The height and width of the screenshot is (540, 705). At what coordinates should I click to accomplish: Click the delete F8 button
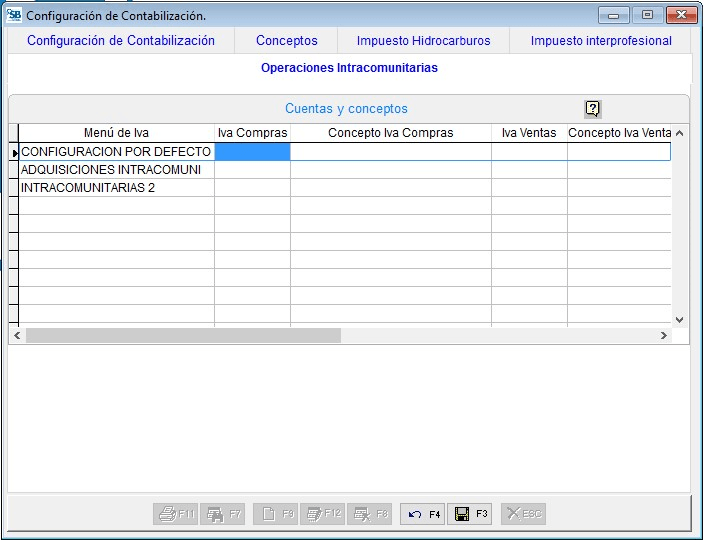pyautogui.click(x=370, y=514)
